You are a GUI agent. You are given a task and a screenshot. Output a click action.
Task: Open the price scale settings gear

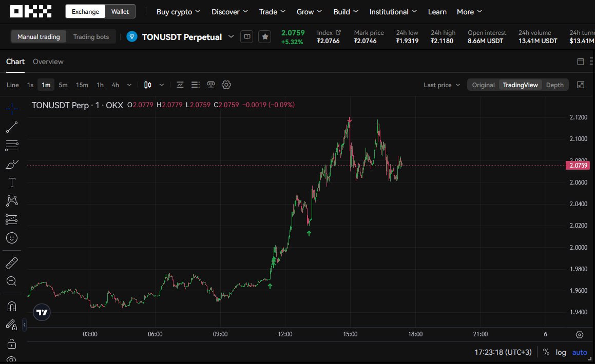coord(580,334)
